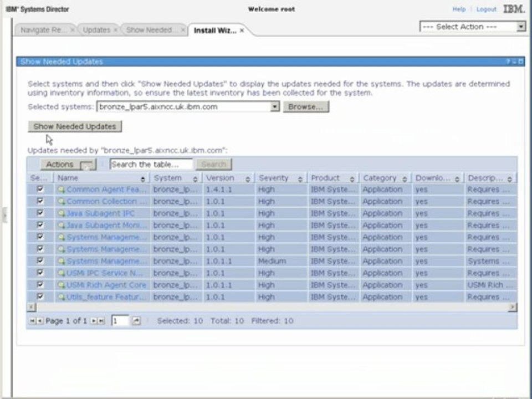The image size is (532, 399).
Task: Close the Install Wiz... tab
Action: click(242, 30)
